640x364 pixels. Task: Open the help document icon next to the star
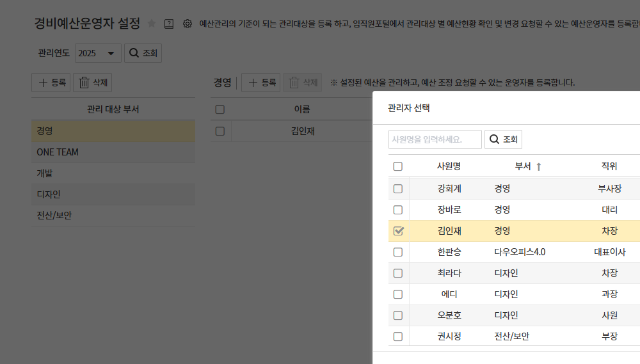click(x=169, y=24)
